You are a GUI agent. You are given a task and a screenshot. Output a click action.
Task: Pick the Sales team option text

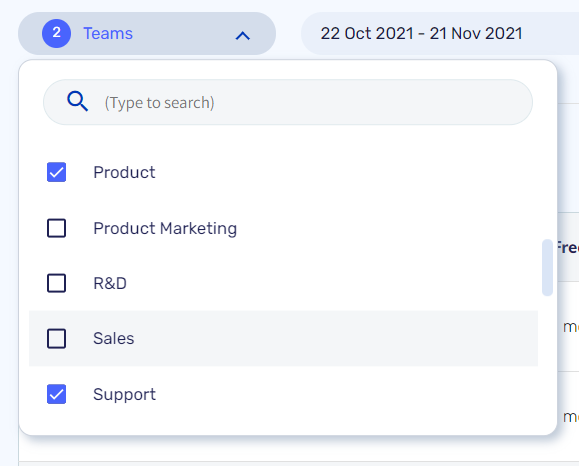coord(114,339)
